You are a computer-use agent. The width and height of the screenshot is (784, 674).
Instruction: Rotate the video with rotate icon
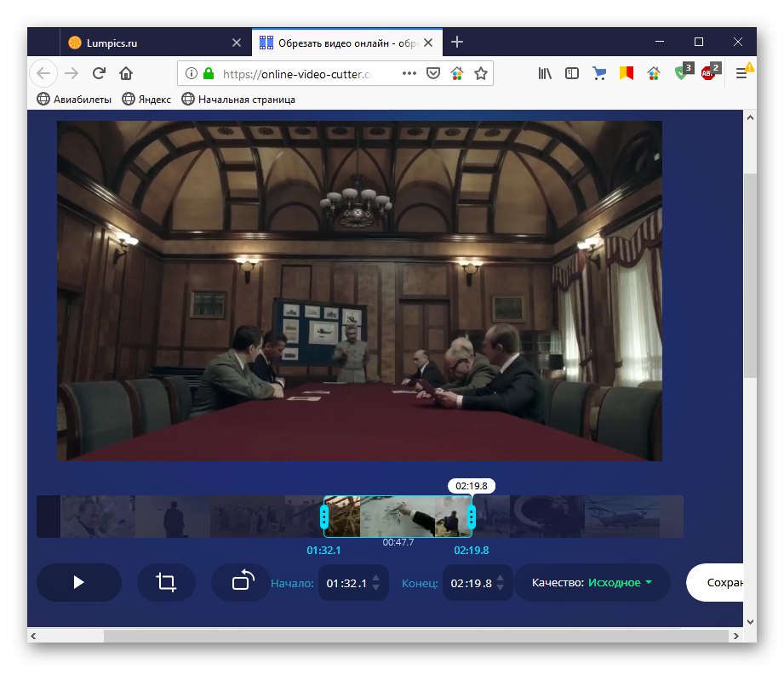243,581
